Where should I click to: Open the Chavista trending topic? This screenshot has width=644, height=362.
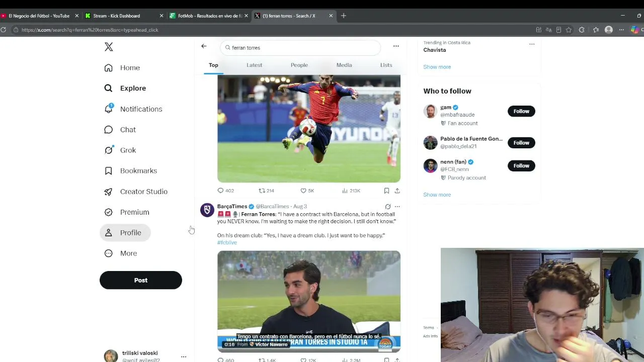tap(435, 50)
